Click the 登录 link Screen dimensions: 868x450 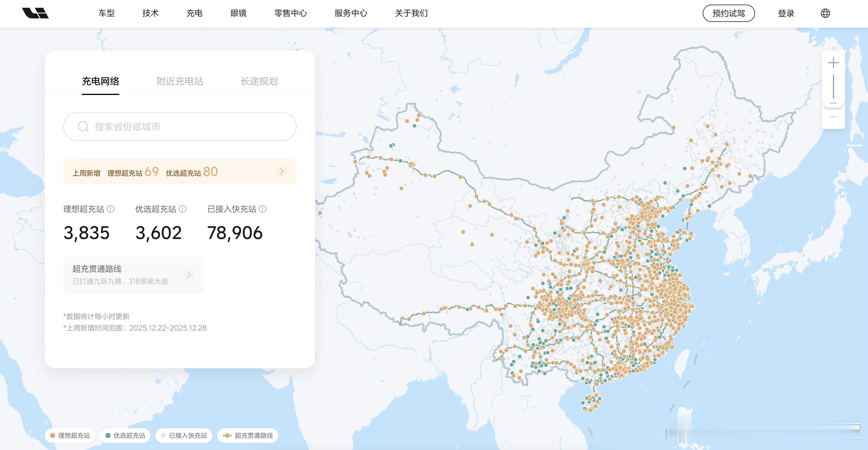coord(786,14)
